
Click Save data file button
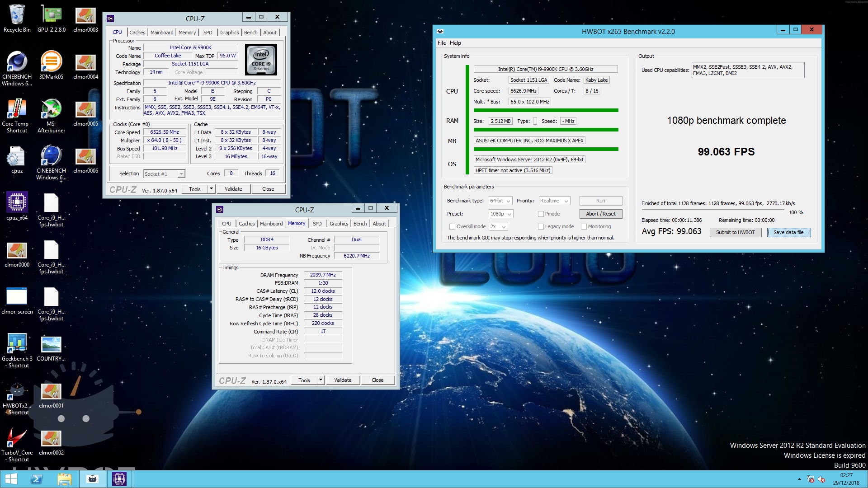pos(788,232)
